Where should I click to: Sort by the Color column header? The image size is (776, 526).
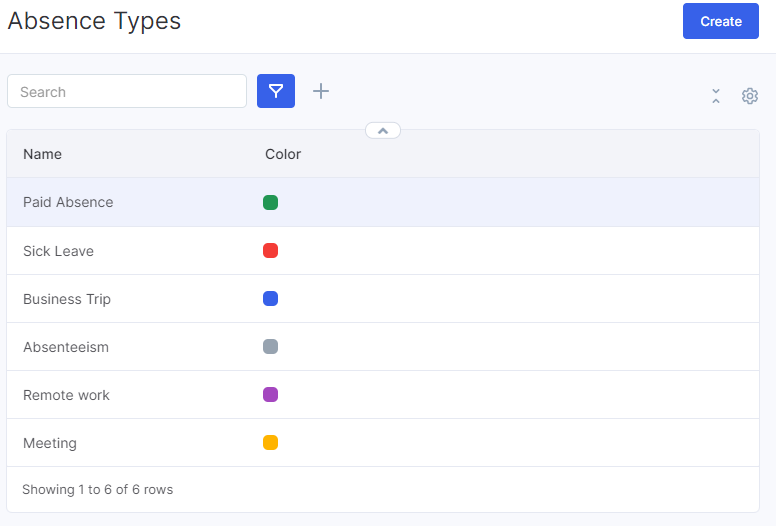click(x=283, y=154)
